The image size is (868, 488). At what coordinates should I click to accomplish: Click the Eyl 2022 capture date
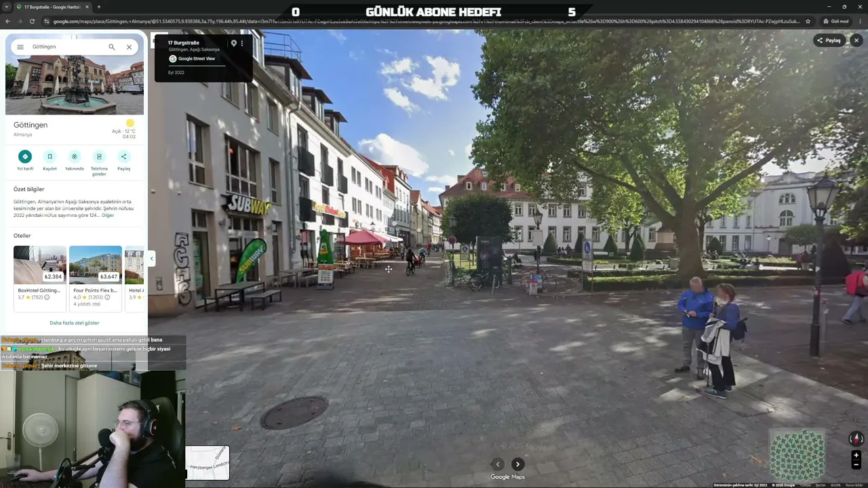[x=176, y=73]
